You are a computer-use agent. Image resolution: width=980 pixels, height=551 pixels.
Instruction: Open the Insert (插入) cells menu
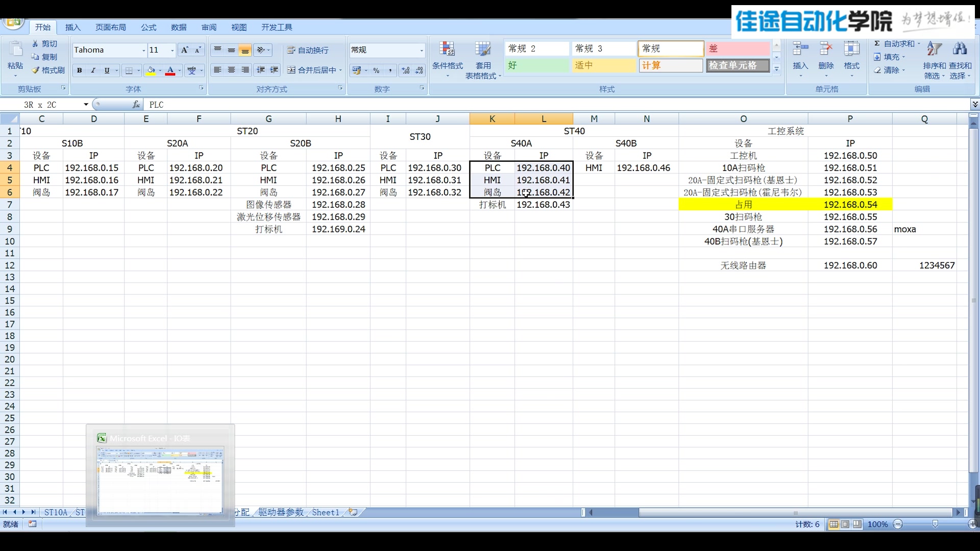[800, 59]
